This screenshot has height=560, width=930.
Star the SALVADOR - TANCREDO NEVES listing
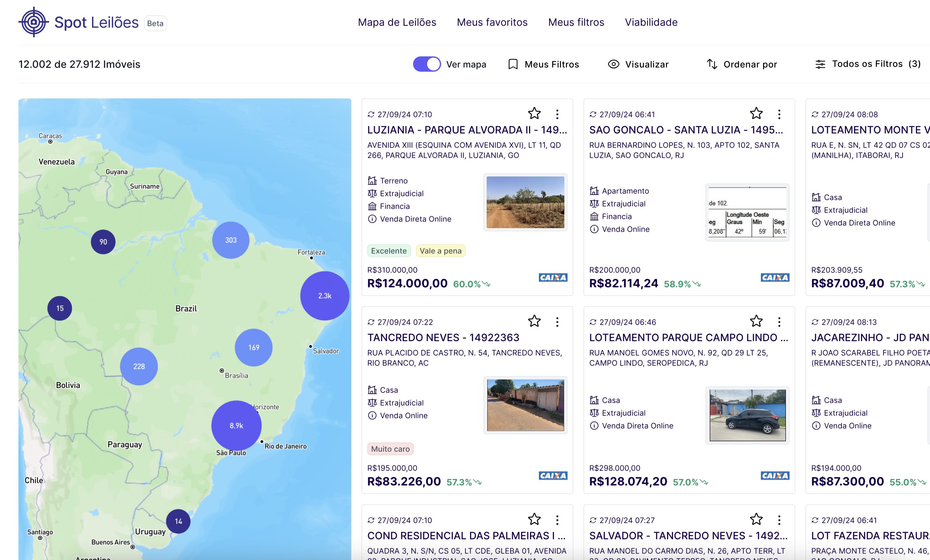click(x=756, y=519)
